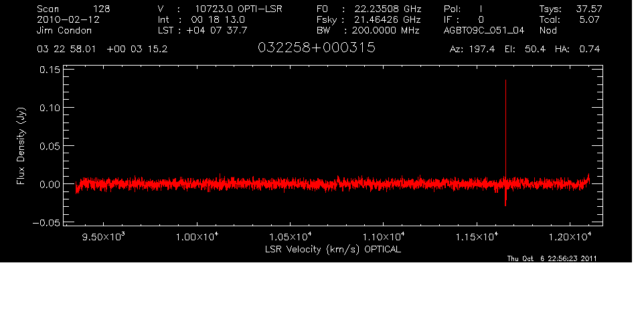644x328 pixels.
Task: Click Tcal value 5.07
Action: pos(589,19)
